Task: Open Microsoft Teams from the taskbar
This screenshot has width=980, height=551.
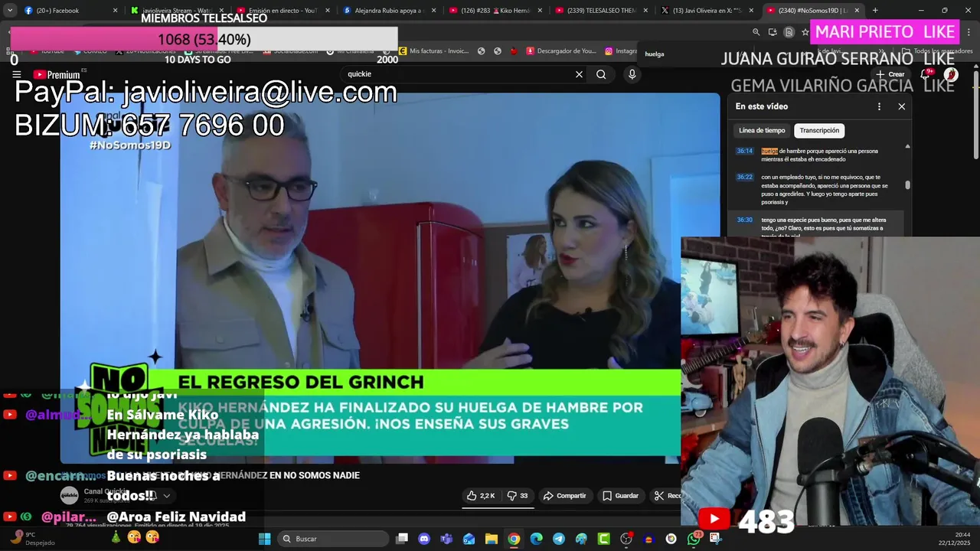Action: 446,539
